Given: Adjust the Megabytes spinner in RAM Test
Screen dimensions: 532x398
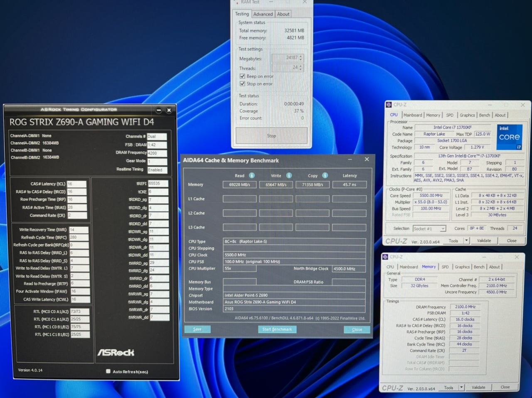Looking at the screenshot, I should pyautogui.click(x=301, y=58).
